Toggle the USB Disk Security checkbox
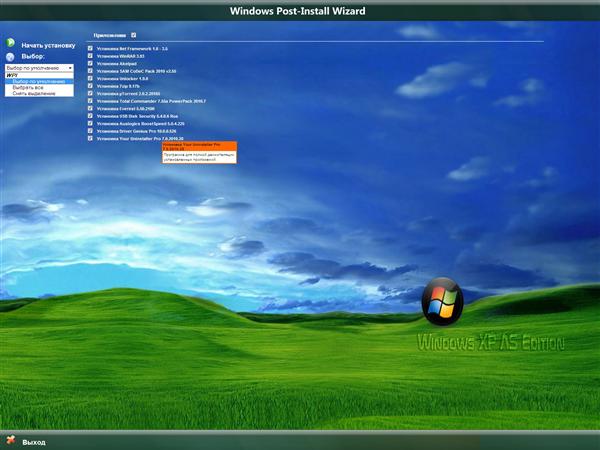 pyautogui.click(x=90, y=116)
